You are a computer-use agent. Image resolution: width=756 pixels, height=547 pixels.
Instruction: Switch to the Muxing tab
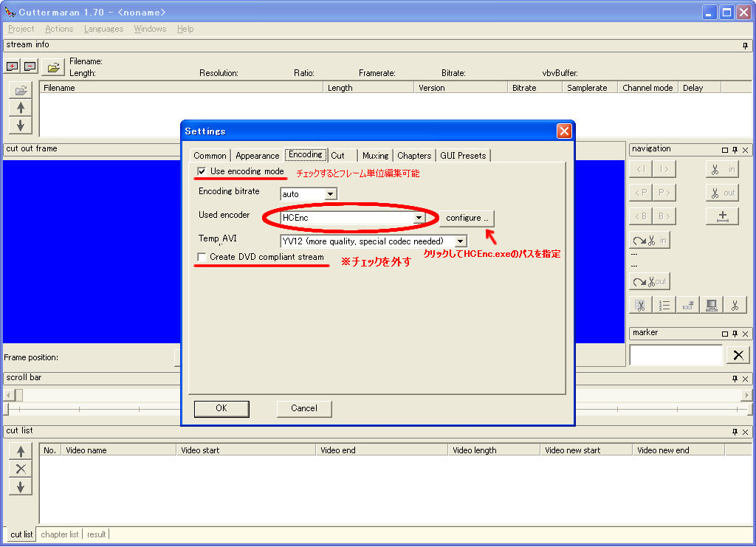[375, 156]
